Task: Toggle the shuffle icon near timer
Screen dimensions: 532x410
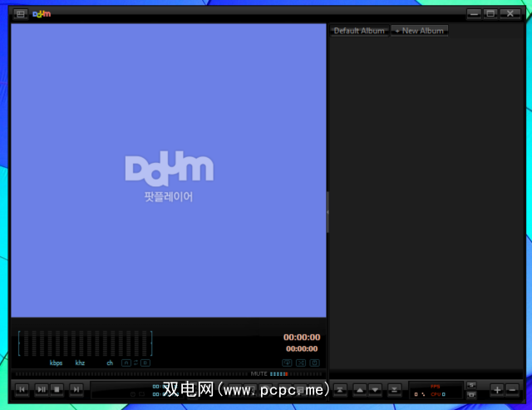Action: [x=301, y=363]
